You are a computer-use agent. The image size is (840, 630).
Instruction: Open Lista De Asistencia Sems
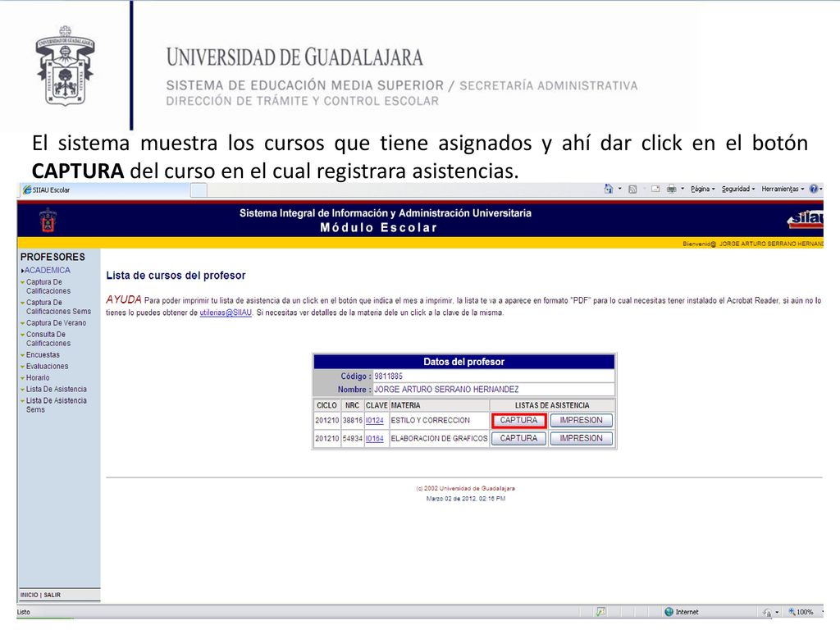point(57,405)
